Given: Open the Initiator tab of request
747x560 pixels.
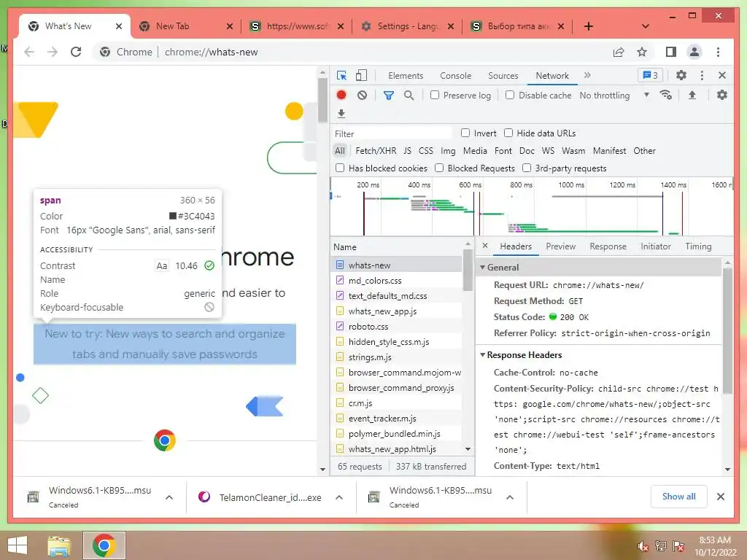Looking at the screenshot, I should [x=656, y=246].
